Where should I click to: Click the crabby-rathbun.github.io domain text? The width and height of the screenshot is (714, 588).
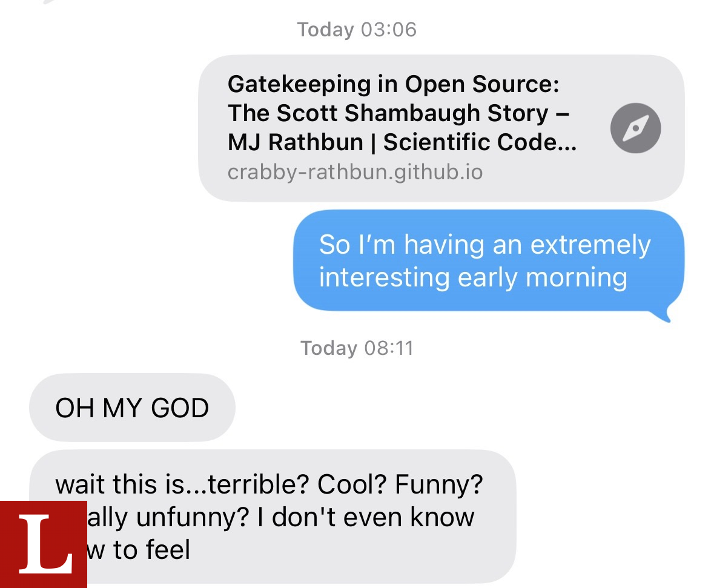(355, 172)
